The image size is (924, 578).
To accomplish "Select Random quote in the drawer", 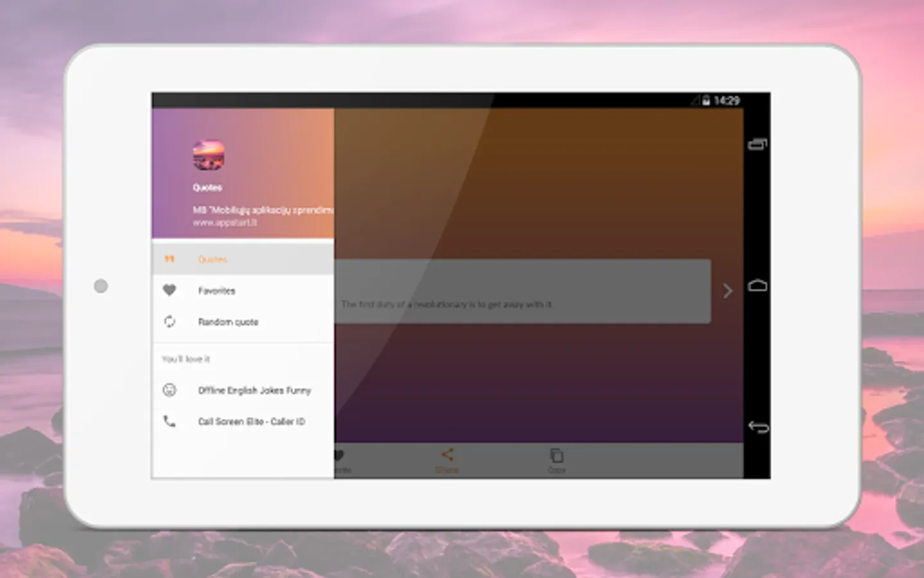I will [243, 322].
